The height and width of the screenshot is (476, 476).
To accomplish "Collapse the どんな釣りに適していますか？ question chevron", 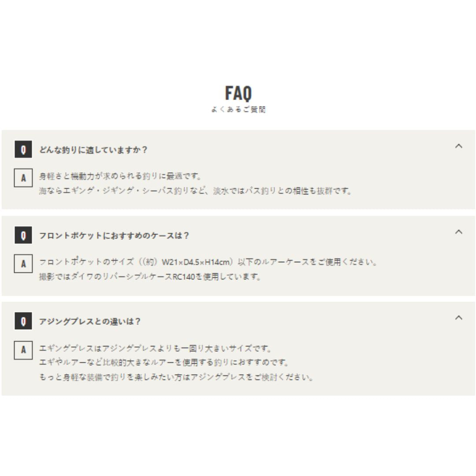I will click(x=459, y=146).
